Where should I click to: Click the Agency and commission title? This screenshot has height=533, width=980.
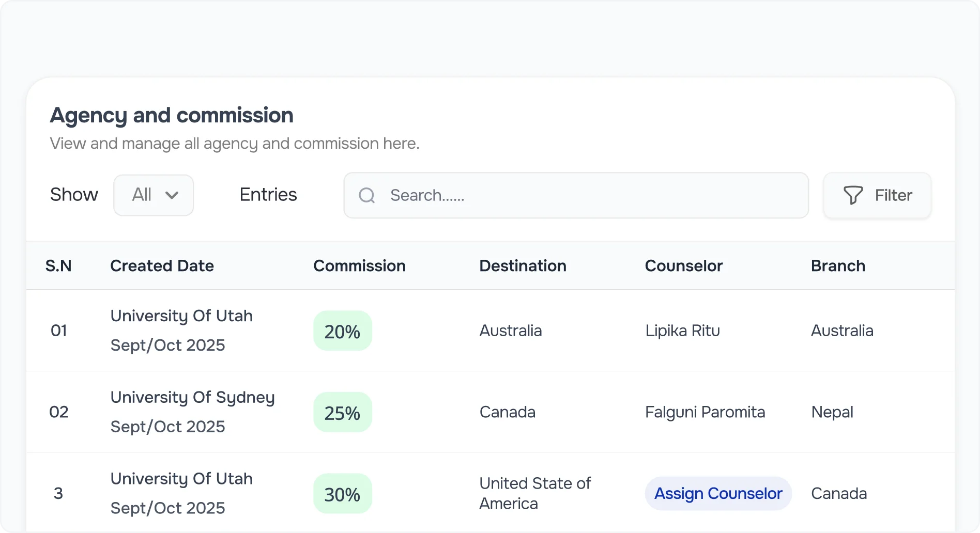pyautogui.click(x=171, y=115)
